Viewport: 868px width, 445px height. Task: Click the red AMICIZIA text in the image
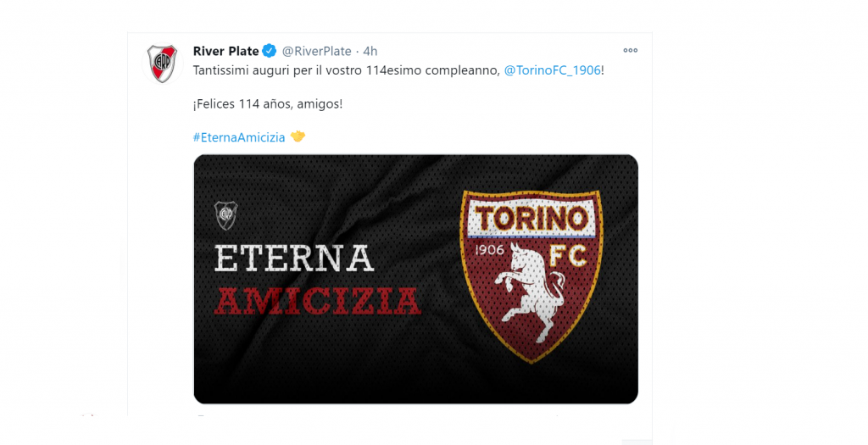coord(317,300)
